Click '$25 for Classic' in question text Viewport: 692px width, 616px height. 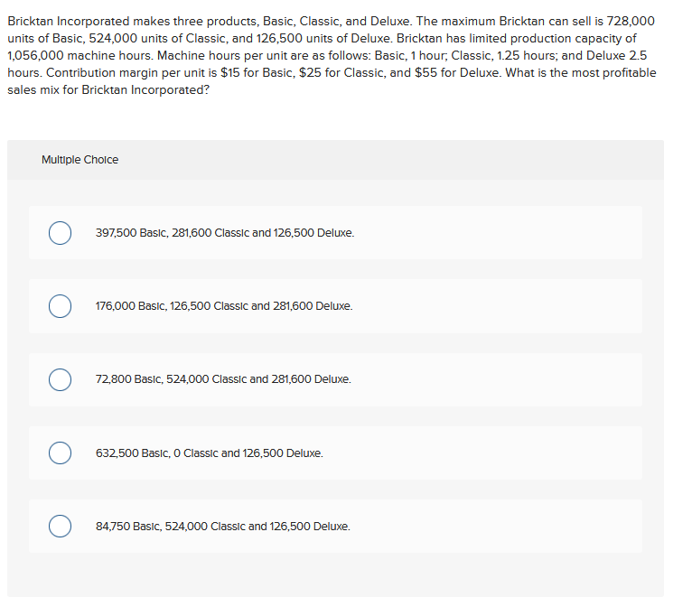pos(341,73)
